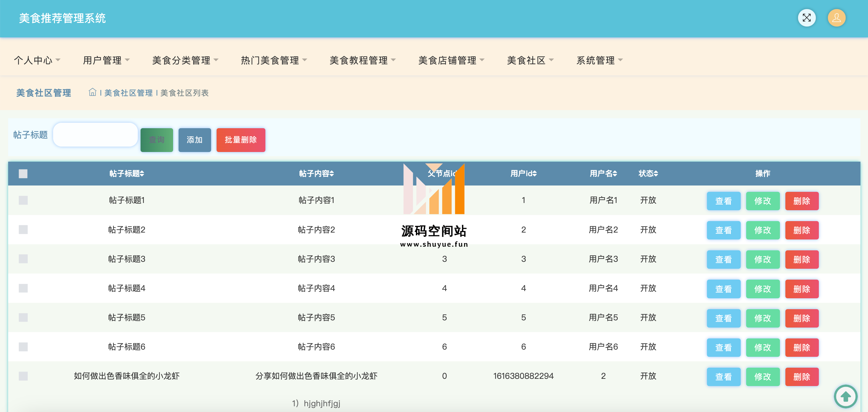Click the 1）hjghjhfjgj reply text
This screenshot has height=412, width=868.
pyautogui.click(x=316, y=403)
